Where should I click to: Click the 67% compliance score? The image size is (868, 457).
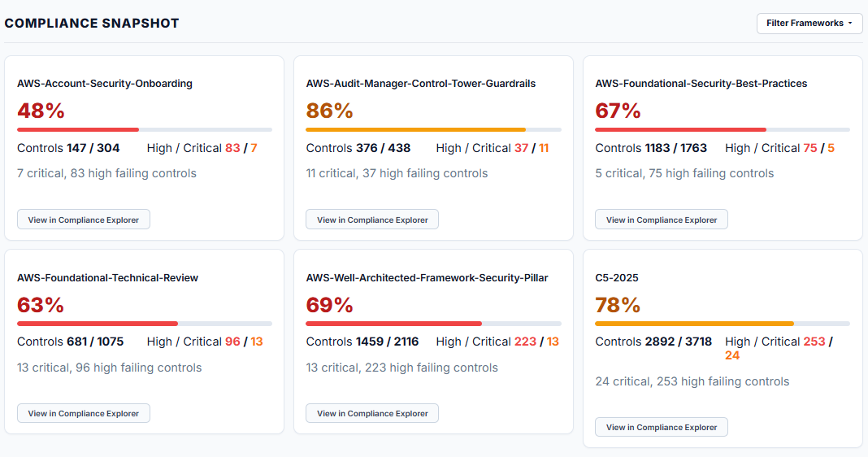click(618, 111)
